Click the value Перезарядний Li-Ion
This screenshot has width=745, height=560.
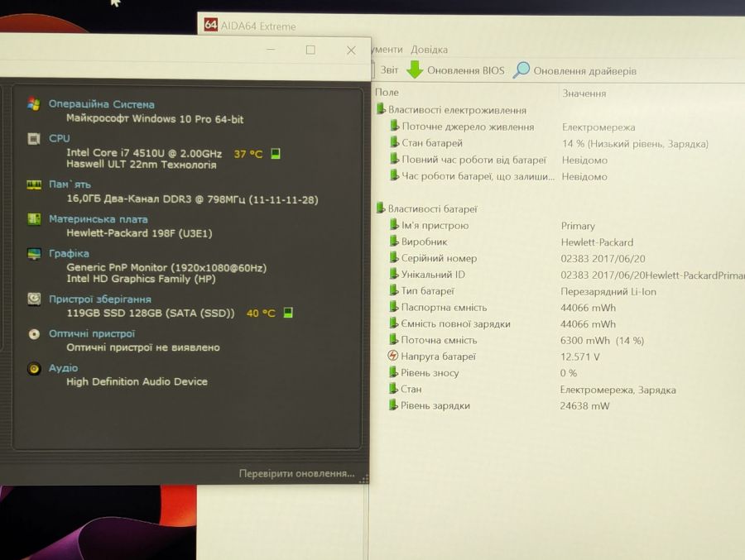[608, 292]
